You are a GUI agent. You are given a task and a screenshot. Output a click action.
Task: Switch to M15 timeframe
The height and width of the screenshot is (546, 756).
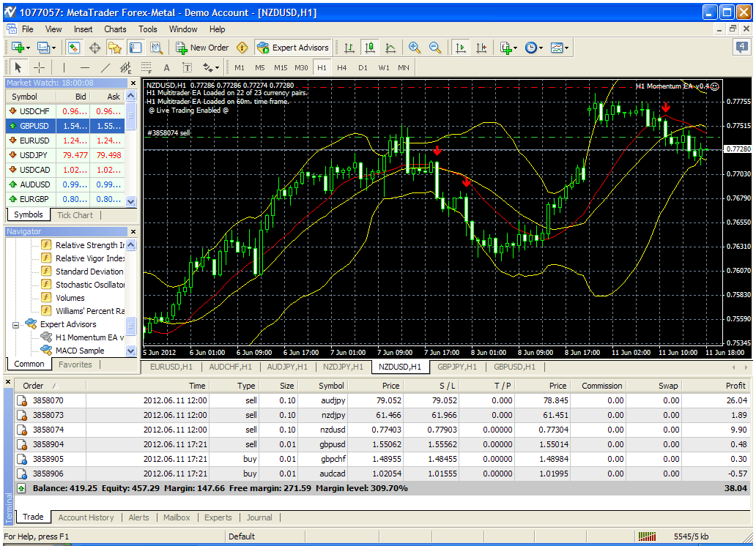tap(281, 67)
